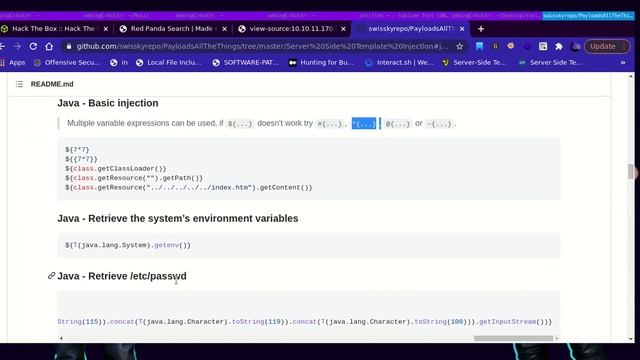The width and height of the screenshot is (640, 360).
Task: Click the page scrollbar up arrow
Action: pos(631,76)
